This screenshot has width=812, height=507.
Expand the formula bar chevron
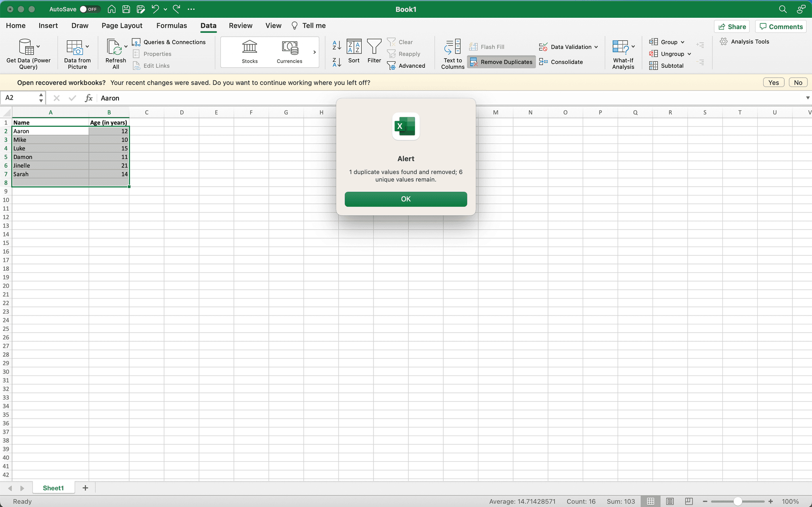point(808,98)
